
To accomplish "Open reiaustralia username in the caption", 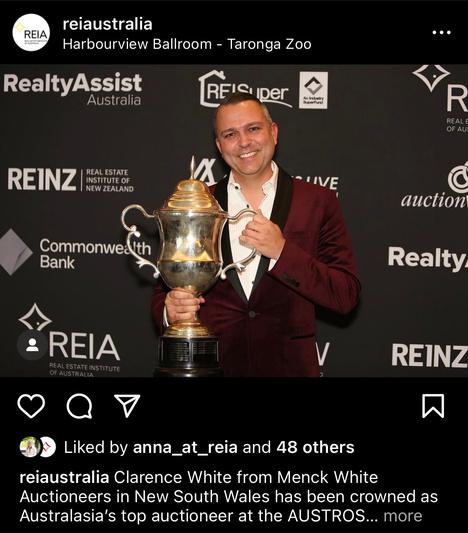I will (64, 477).
